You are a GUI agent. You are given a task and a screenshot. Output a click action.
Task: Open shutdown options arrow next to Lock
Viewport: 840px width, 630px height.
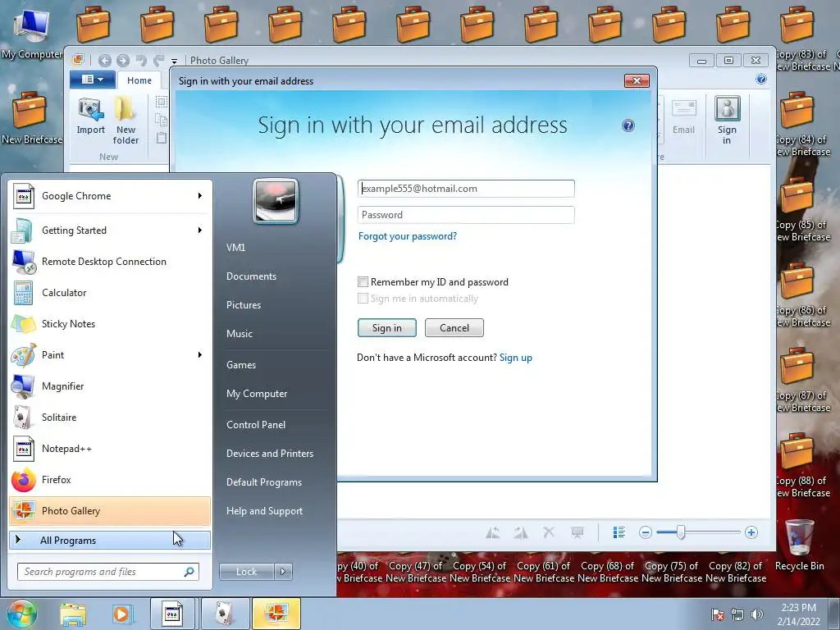283,572
